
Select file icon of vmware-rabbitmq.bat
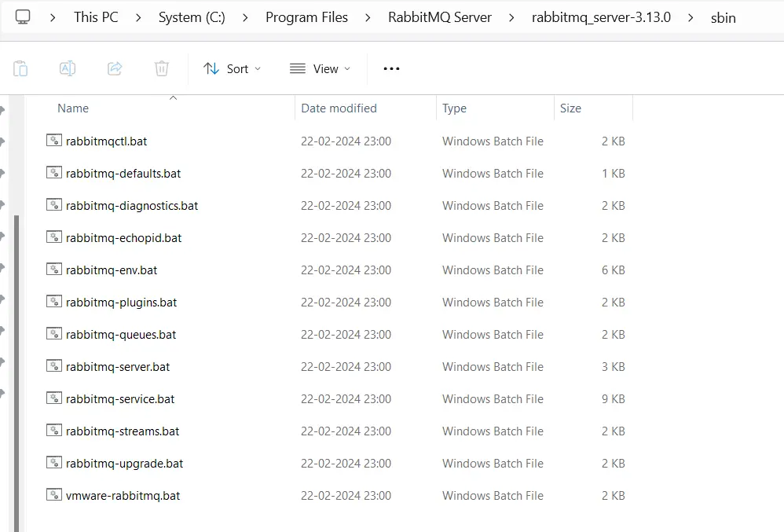click(x=54, y=495)
